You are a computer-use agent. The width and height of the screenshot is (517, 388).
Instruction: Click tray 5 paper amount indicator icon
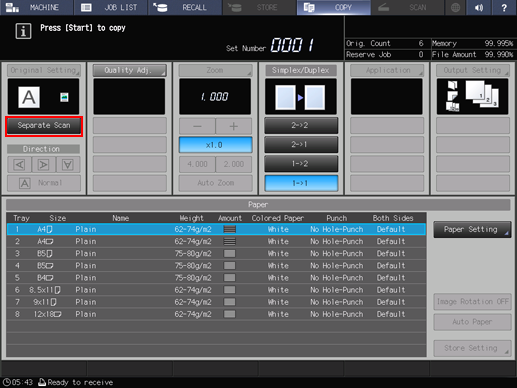point(230,278)
